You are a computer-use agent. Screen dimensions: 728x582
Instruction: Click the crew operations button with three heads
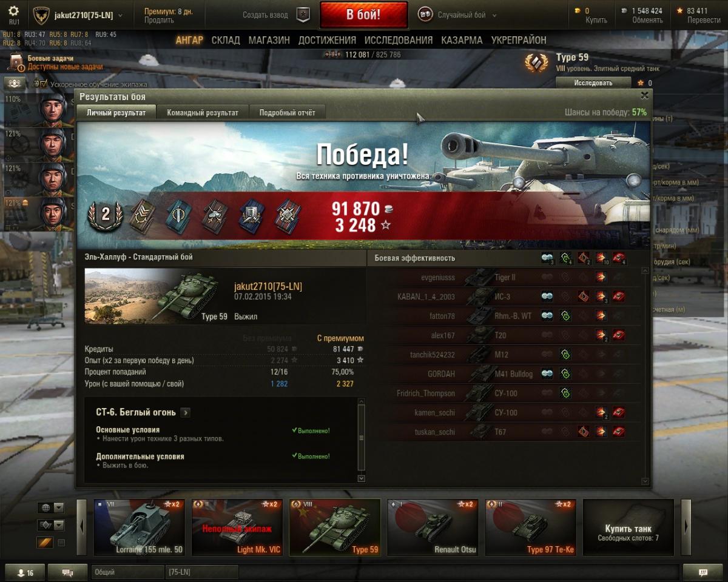click(15, 83)
